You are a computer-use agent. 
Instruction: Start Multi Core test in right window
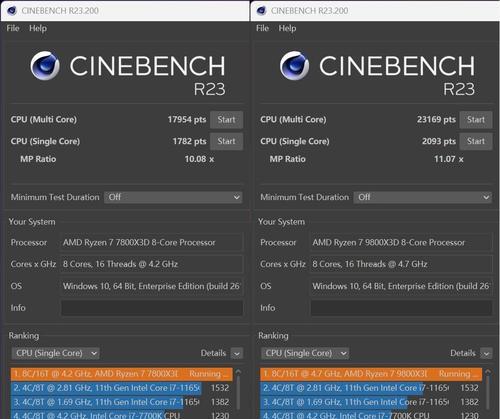click(x=476, y=120)
